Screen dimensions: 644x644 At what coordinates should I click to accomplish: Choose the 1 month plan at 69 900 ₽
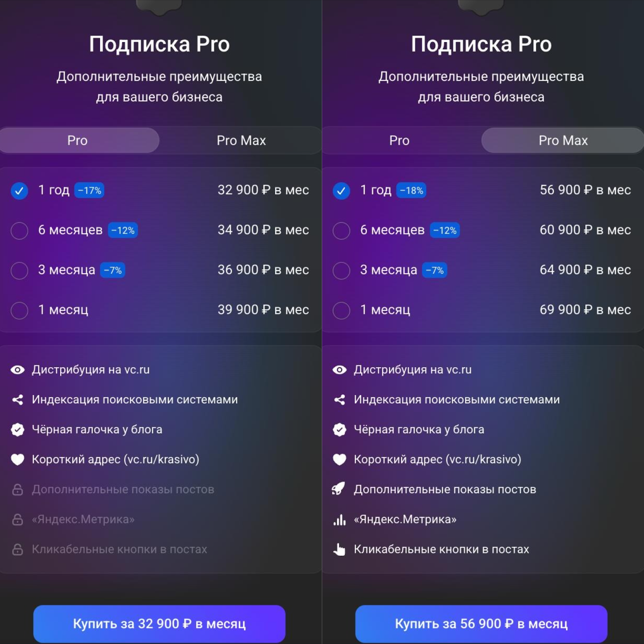[341, 310]
